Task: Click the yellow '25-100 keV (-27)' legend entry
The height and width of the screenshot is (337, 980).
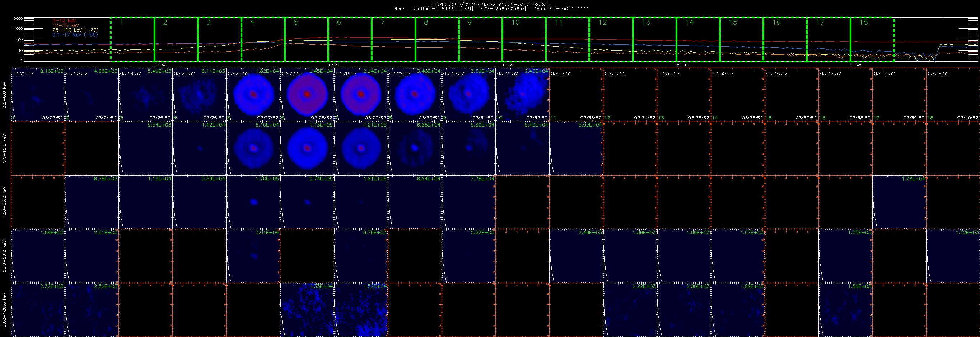Action: point(75,30)
